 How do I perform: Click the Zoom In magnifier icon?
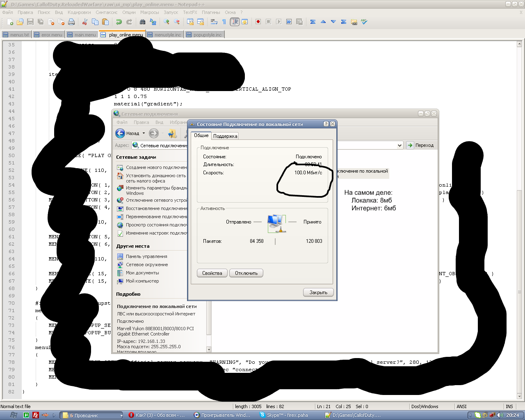[x=167, y=22]
